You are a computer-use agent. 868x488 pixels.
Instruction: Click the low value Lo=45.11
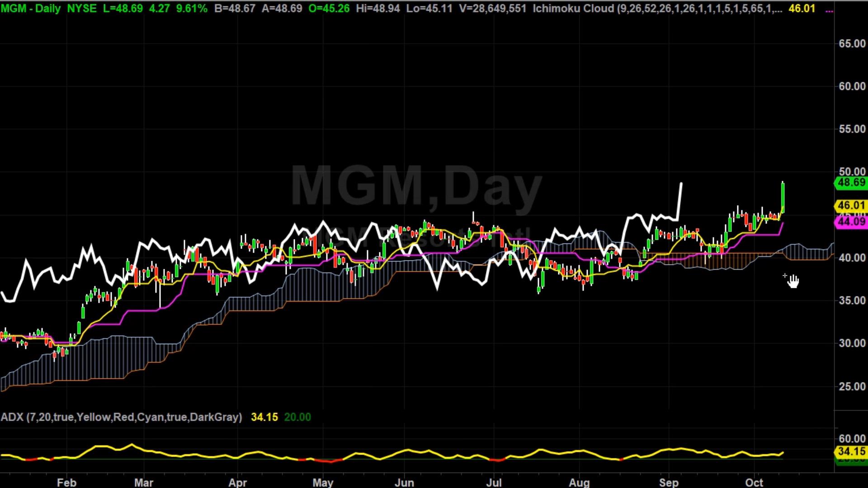tap(429, 9)
